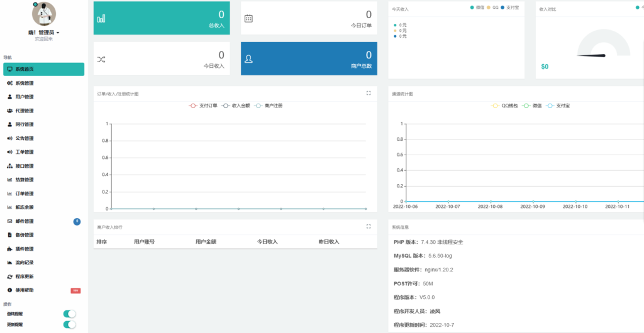644x333 pixels.
Task: Click the line chart icon for 结算管理
Action: (10, 180)
